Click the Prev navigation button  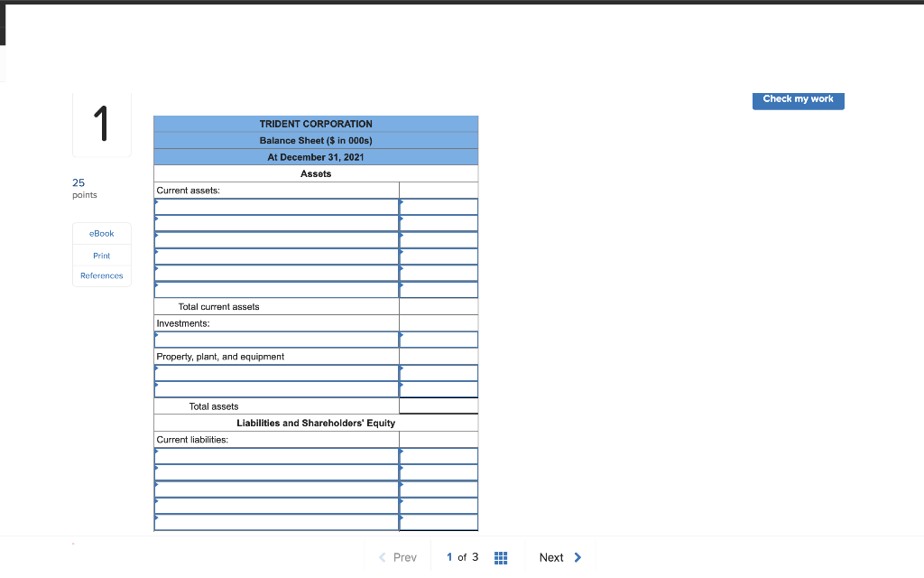[x=402, y=557]
